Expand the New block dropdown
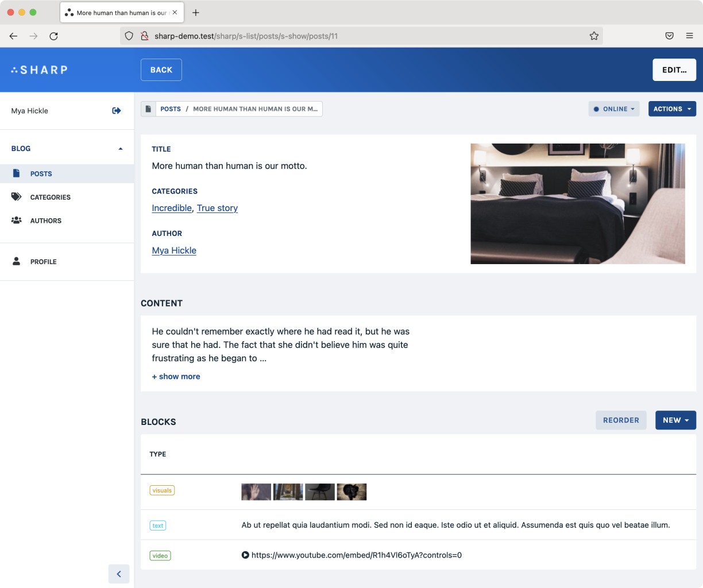 [675, 420]
